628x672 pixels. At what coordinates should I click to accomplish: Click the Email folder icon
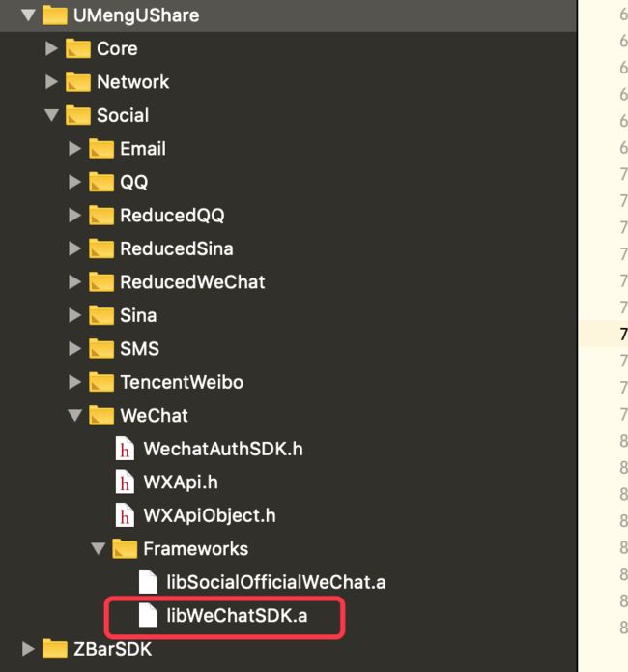click(x=101, y=148)
